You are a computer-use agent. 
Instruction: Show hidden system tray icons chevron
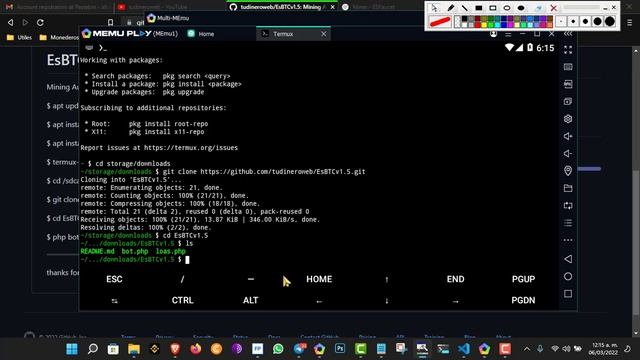click(527, 349)
